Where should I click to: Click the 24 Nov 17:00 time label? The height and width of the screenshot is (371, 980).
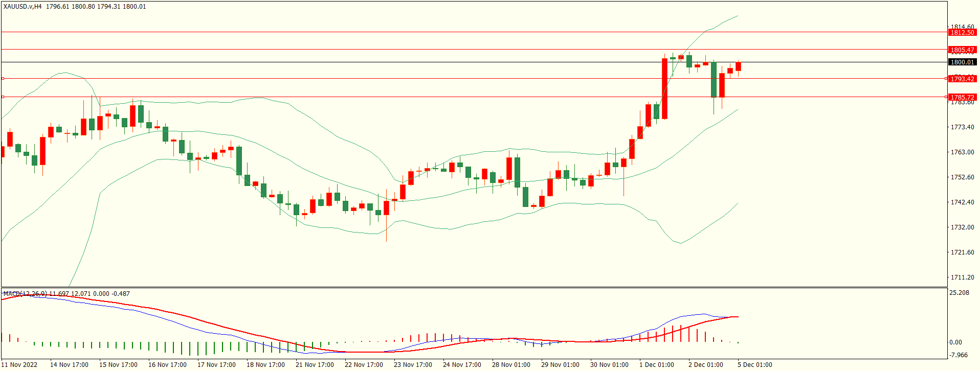462,365
